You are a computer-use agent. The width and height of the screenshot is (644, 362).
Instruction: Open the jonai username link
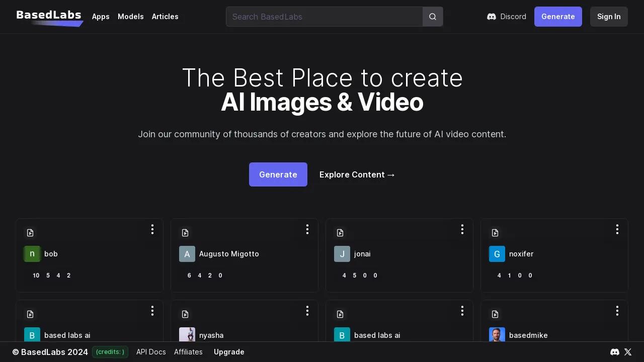[x=362, y=254]
